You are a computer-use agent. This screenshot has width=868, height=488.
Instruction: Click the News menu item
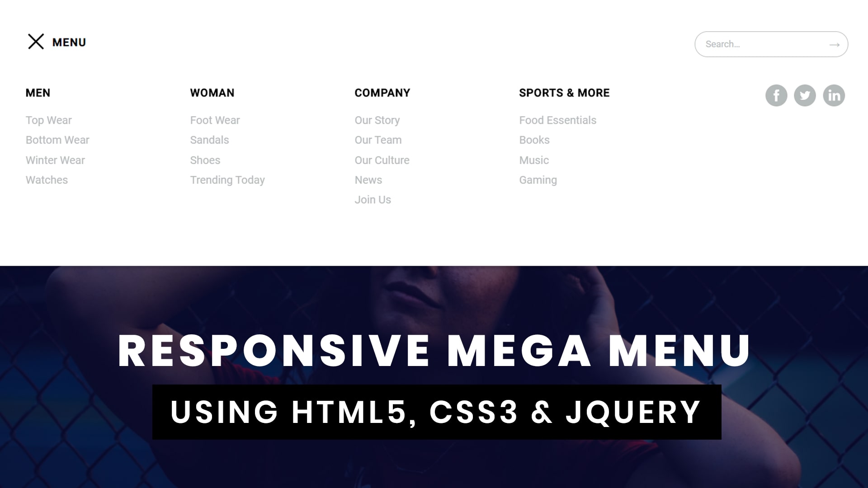(368, 180)
